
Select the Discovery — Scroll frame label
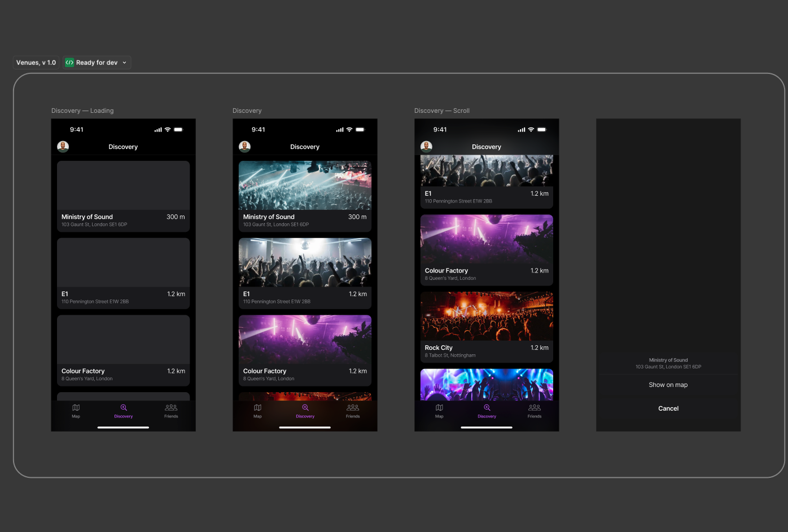[x=442, y=111]
